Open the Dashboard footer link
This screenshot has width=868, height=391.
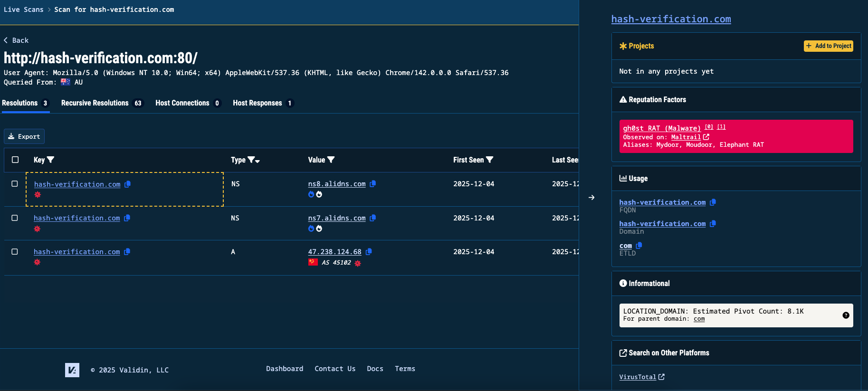pos(285,369)
